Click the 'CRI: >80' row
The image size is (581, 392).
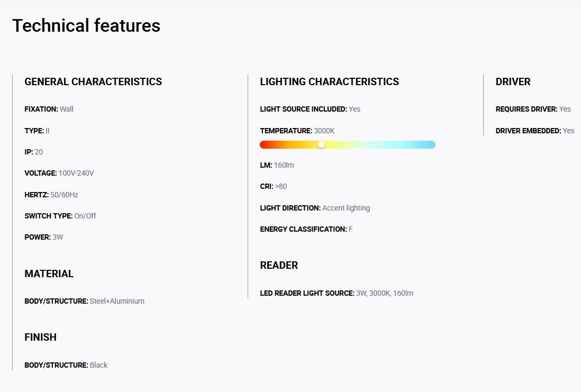pos(274,186)
